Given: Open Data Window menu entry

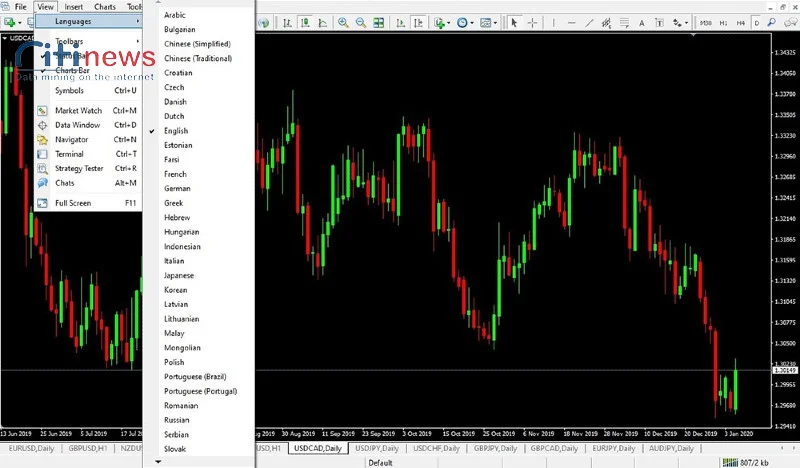Looking at the screenshot, I should 88,125.
